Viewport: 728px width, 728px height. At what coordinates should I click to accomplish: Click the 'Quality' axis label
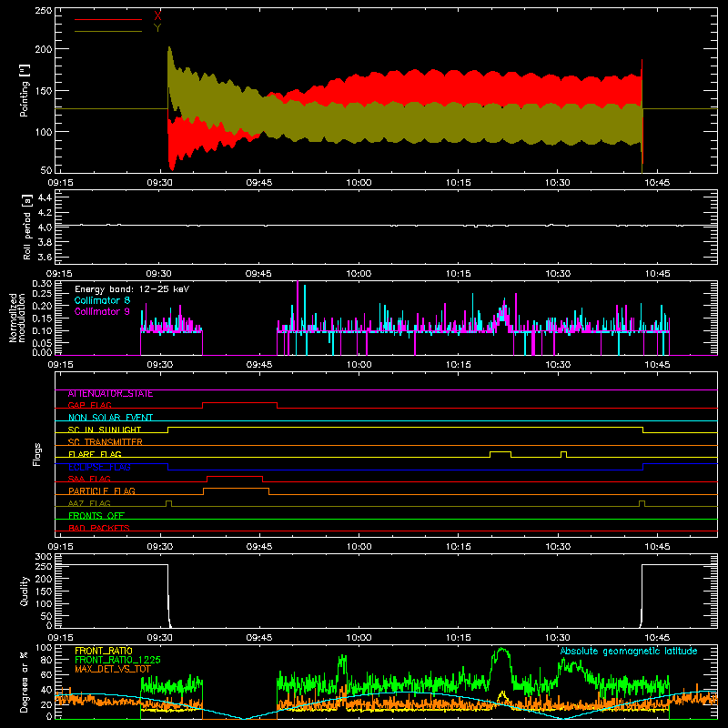(25, 591)
